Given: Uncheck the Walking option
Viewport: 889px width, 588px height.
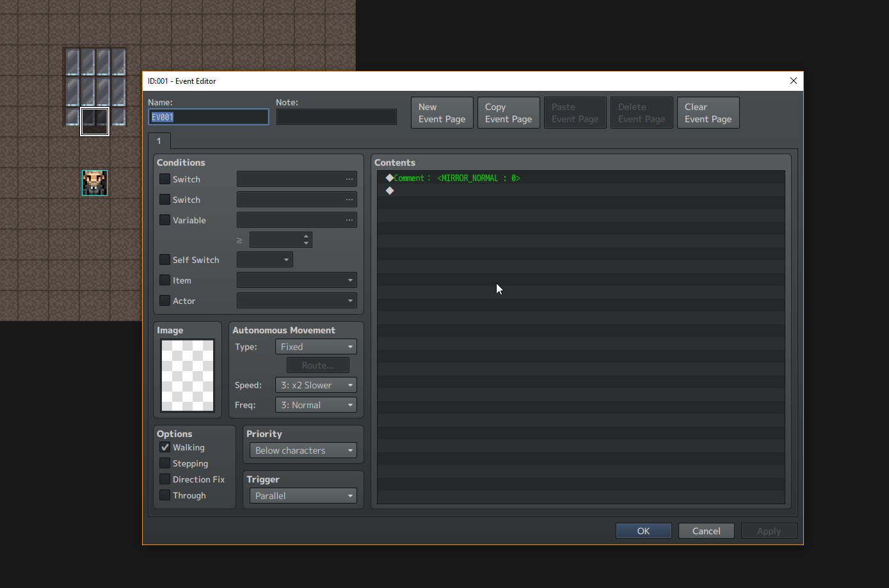Looking at the screenshot, I should tap(164, 447).
